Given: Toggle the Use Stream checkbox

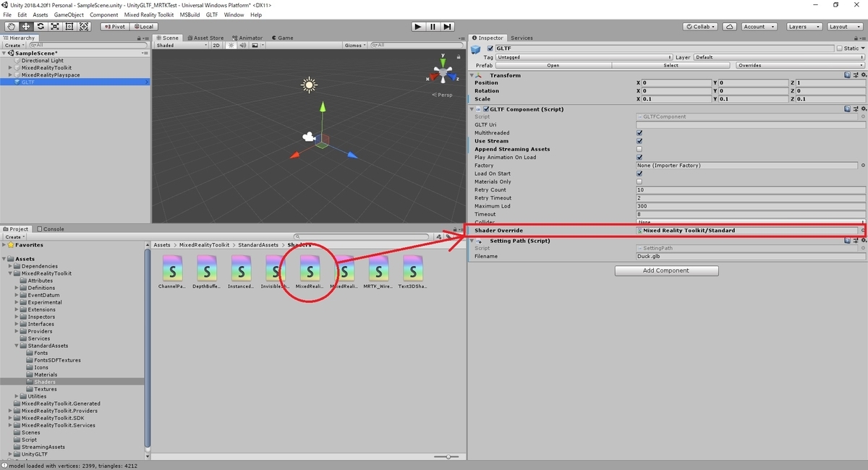Looking at the screenshot, I should 639,141.
